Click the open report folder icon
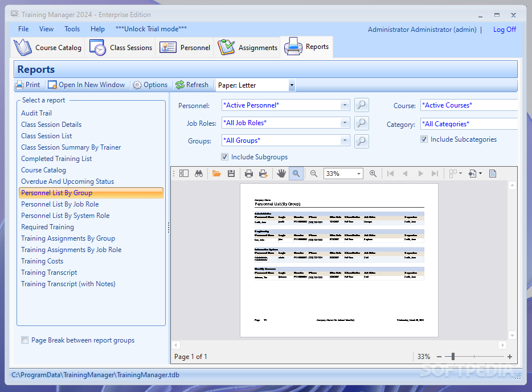 click(x=216, y=174)
